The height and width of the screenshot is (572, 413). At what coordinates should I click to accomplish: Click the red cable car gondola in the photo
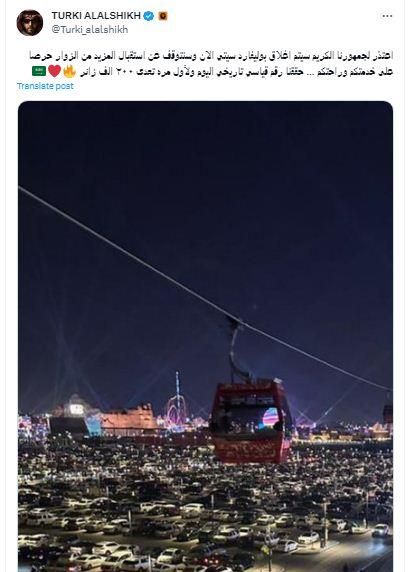click(x=251, y=421)
